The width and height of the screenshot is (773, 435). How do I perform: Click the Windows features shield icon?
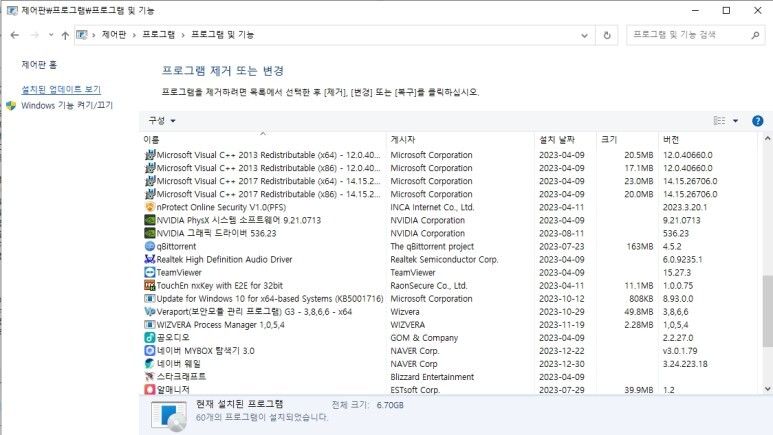pos(11,106)
